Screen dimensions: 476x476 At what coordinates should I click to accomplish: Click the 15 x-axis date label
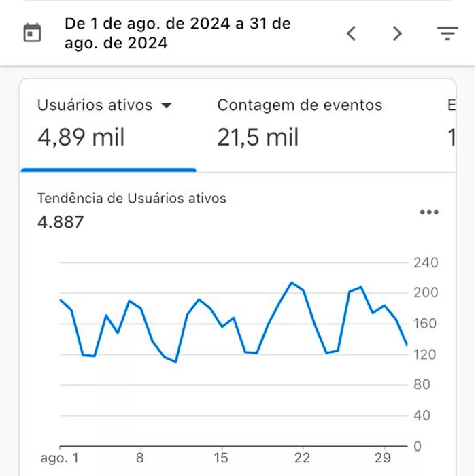(x=220, y=458)
